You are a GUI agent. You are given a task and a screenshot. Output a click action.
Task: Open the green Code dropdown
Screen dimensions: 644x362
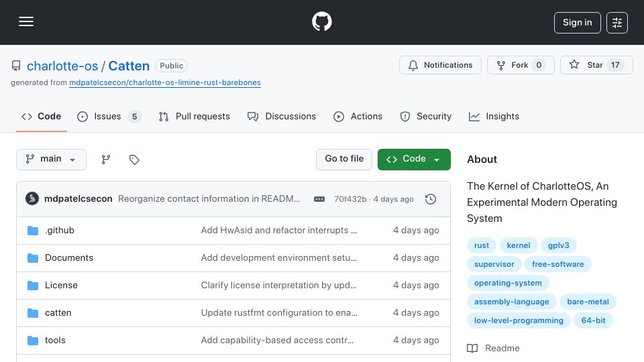tap(414, 160)
